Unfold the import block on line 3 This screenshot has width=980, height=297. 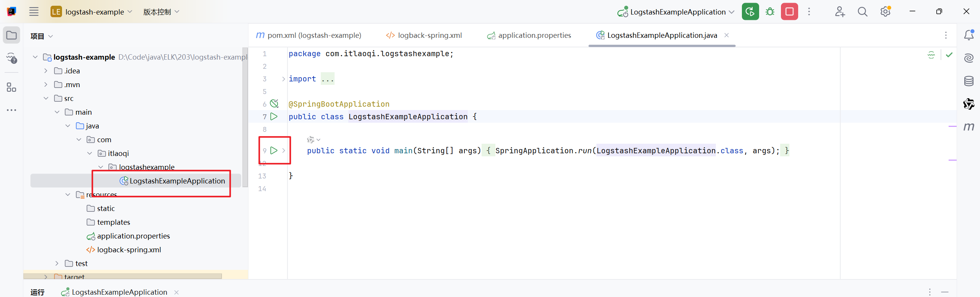(x=284, y=79)
